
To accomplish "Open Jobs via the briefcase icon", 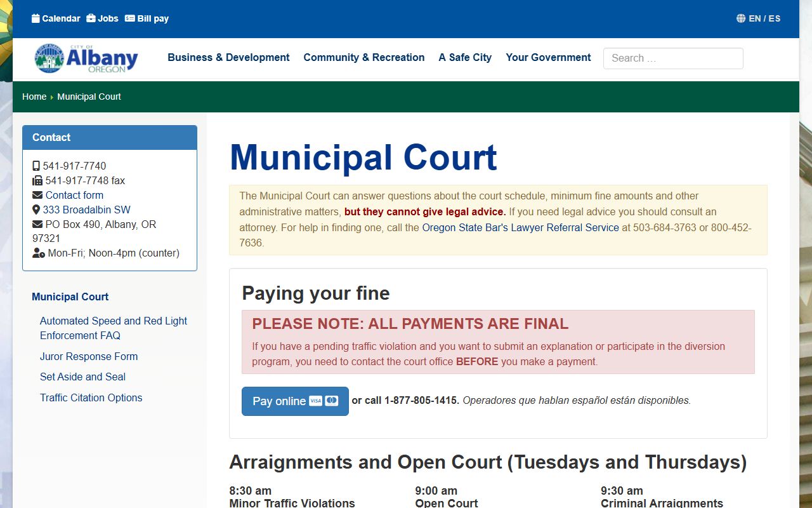I will [91, 18].
